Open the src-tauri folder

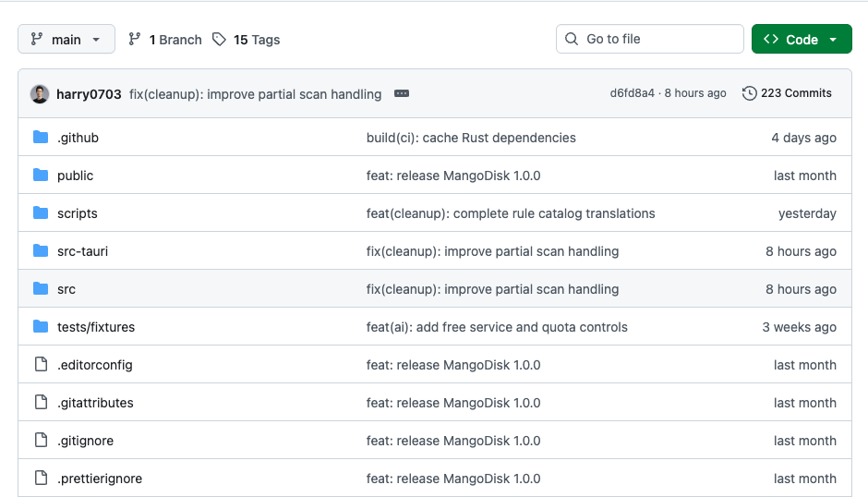point(82,251)
